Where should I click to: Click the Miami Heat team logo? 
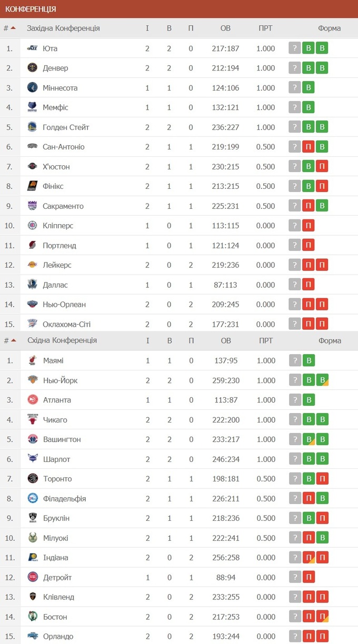click(33, 360)
